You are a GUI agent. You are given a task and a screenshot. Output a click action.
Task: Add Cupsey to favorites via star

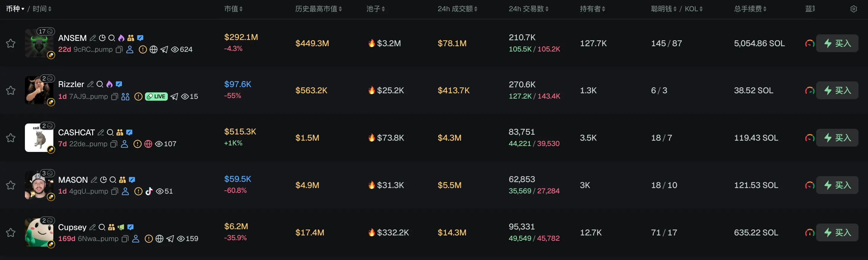(11, 233)
